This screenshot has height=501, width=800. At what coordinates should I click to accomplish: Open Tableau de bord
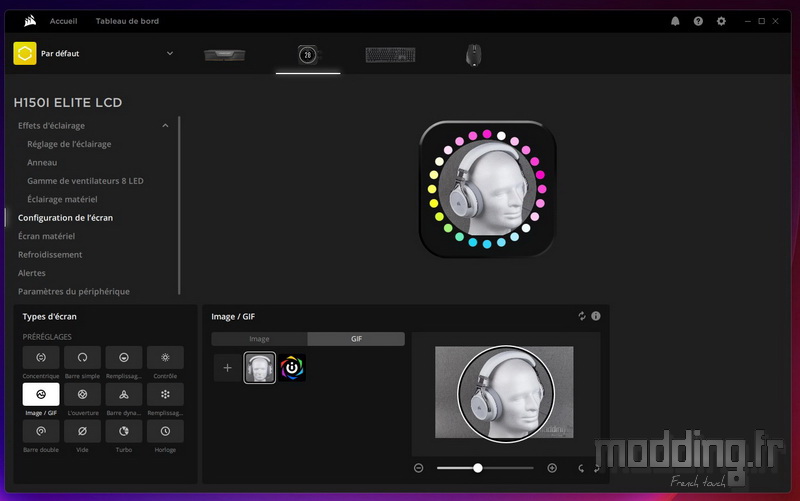(x=127, y=21)
